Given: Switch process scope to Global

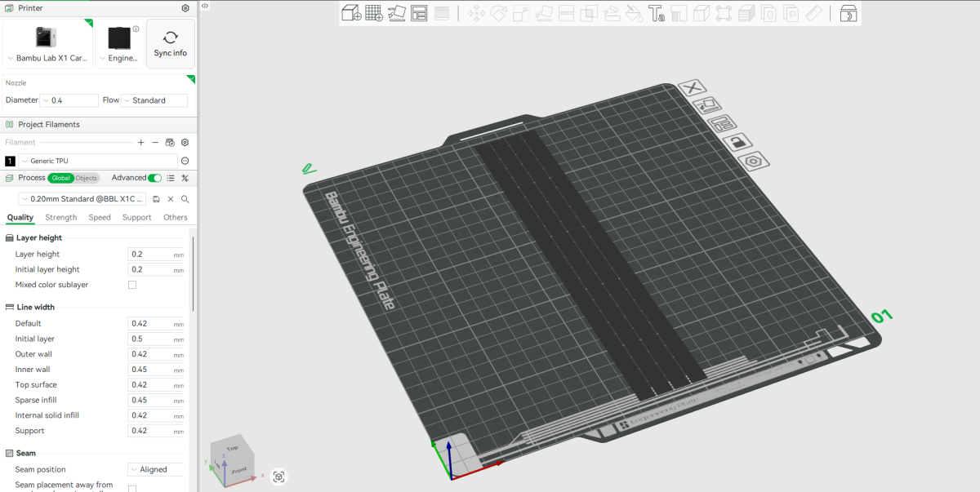Looking at the screenshot, I should (61, 178).
